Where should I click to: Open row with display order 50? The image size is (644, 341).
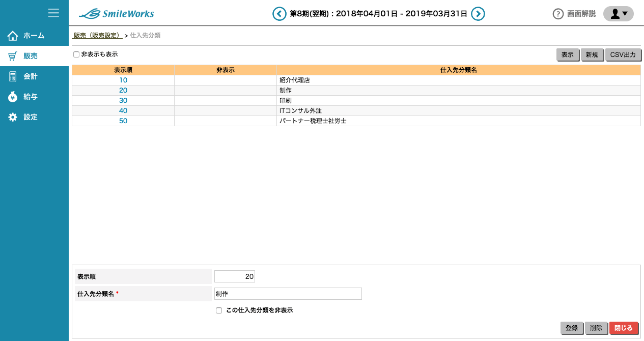pyautogui.click(x=123, y=121)
